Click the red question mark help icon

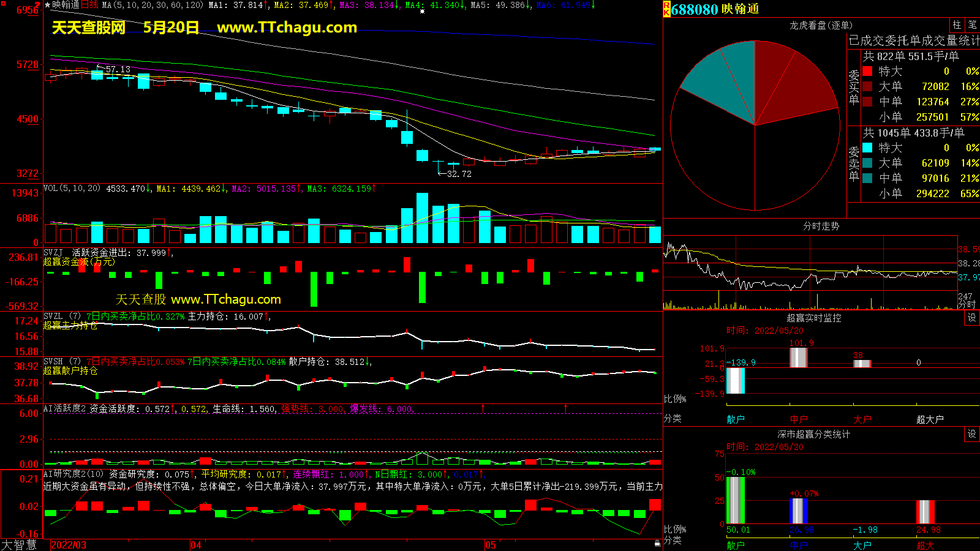click(38, 5)
